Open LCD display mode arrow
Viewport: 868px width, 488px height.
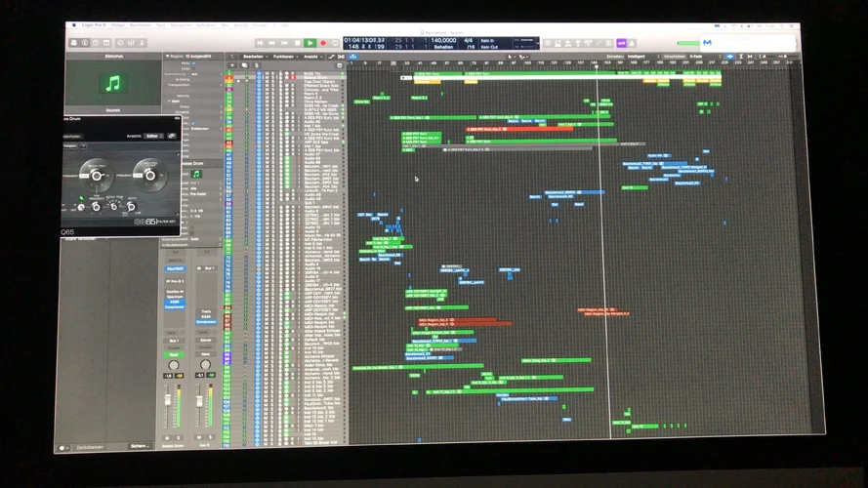tap(537, 43)
